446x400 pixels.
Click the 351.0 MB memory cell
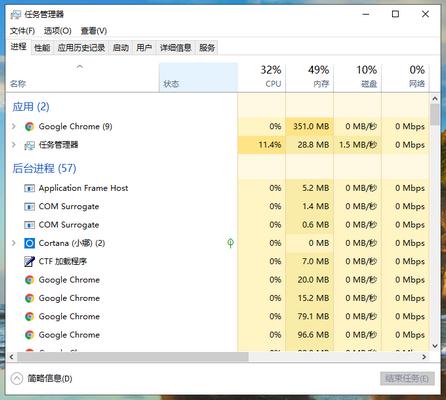point(310,127)
